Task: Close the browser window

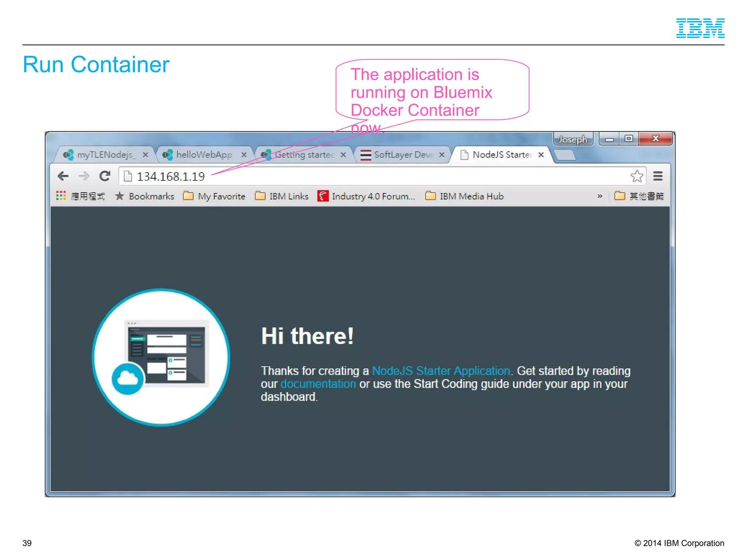Action: pos(655,139)
